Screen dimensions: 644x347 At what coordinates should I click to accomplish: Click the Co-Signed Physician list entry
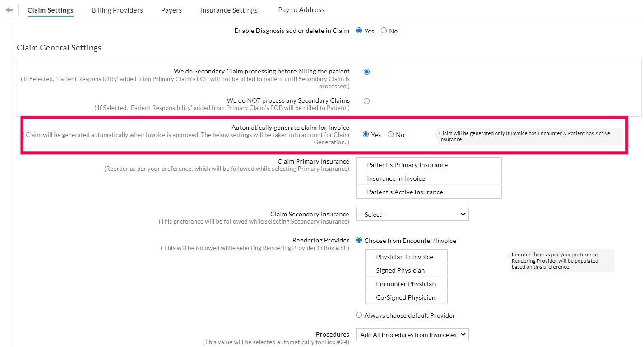406,297
